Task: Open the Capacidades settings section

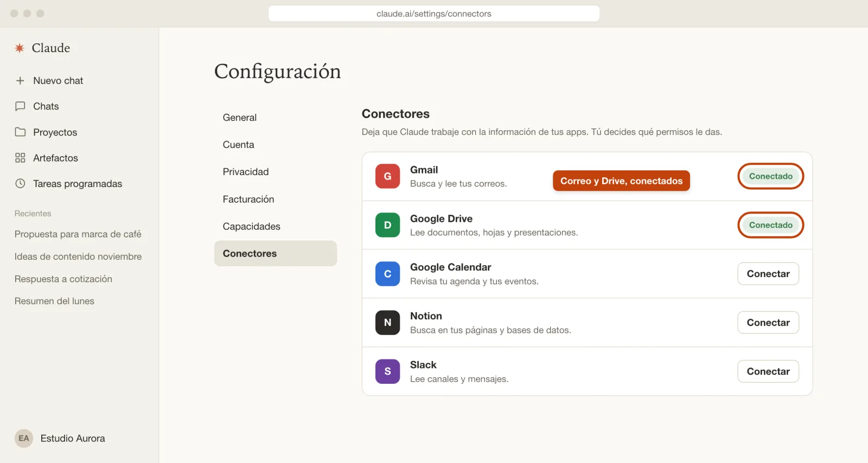Action: click(276, 226)
